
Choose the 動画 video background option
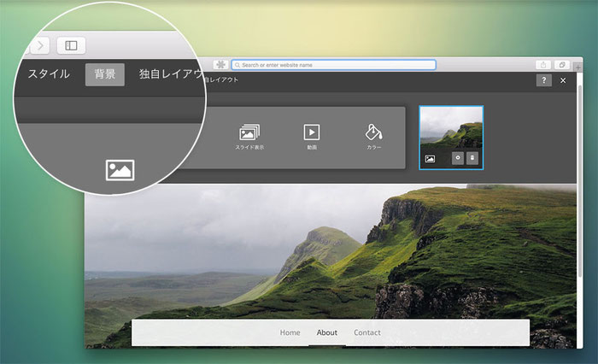click(x=312, y=136)
